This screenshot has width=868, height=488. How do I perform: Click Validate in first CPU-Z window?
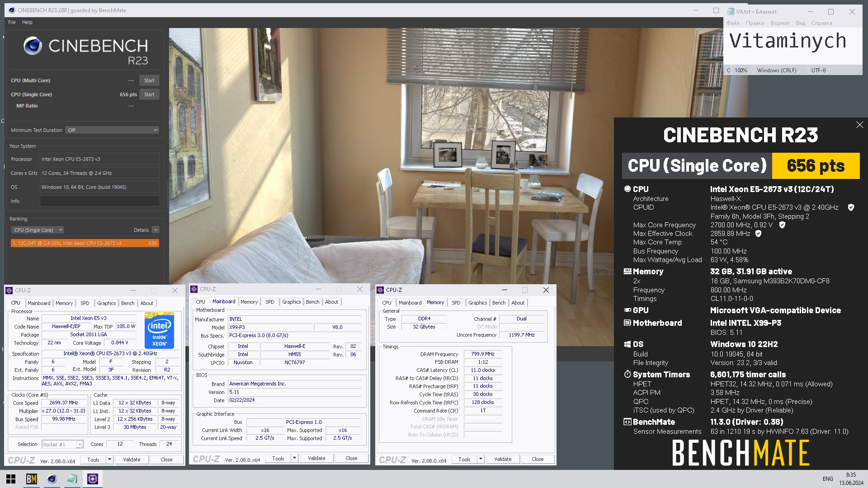(132, 460)
